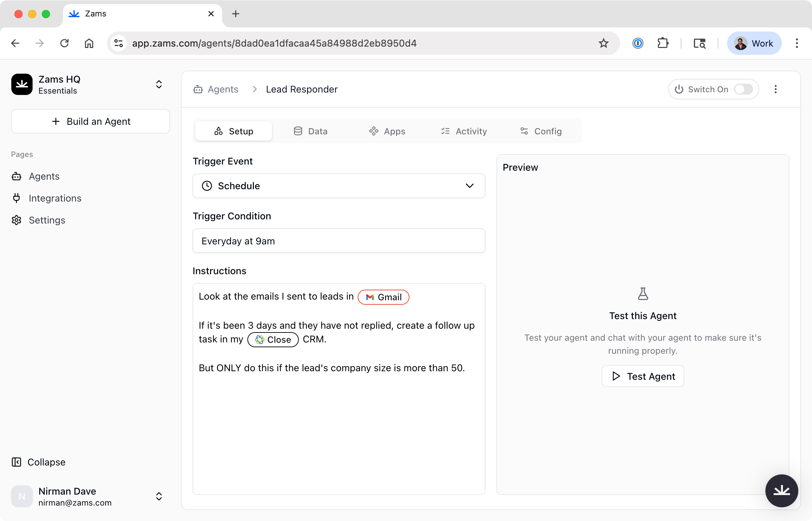Collapse the left sidebar
The width and height of the screenshot is (812, 521).
(x=38, y=462)
